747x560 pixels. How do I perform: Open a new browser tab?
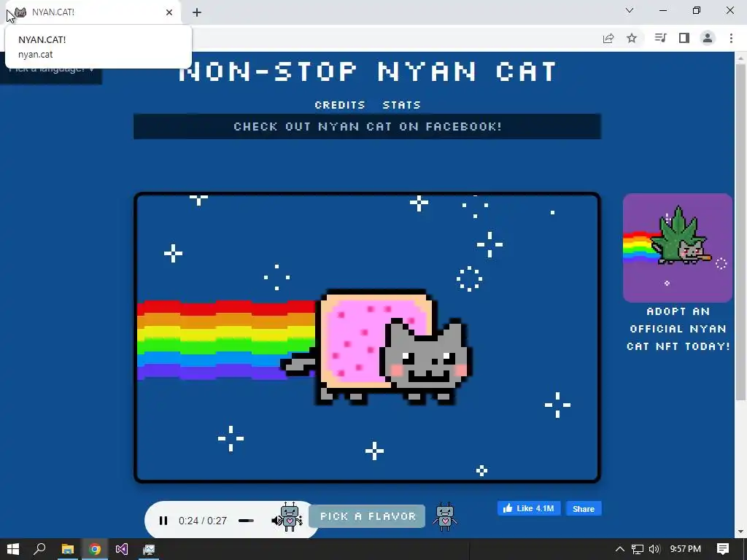[x=197, y=12]
